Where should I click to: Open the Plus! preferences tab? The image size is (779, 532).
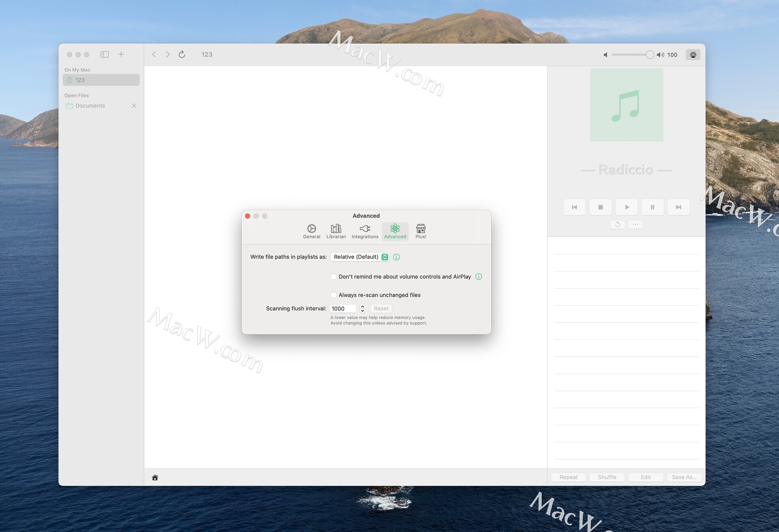(421, 231)
